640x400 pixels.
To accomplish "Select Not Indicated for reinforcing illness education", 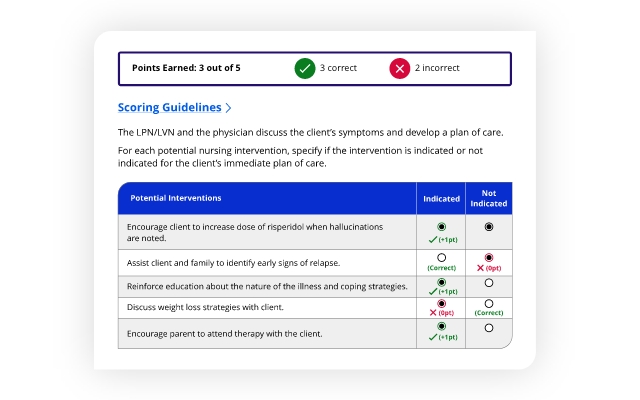I will (489, 283).
